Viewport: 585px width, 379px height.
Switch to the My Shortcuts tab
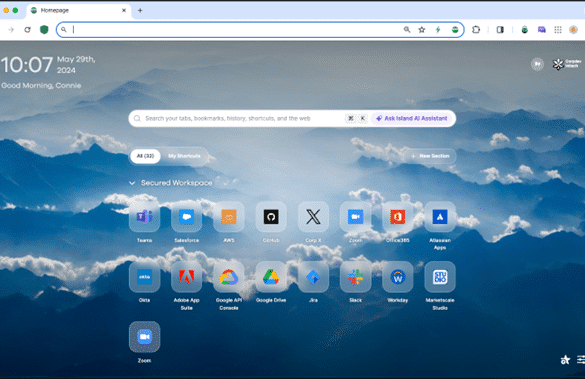[x=184, y=156]
